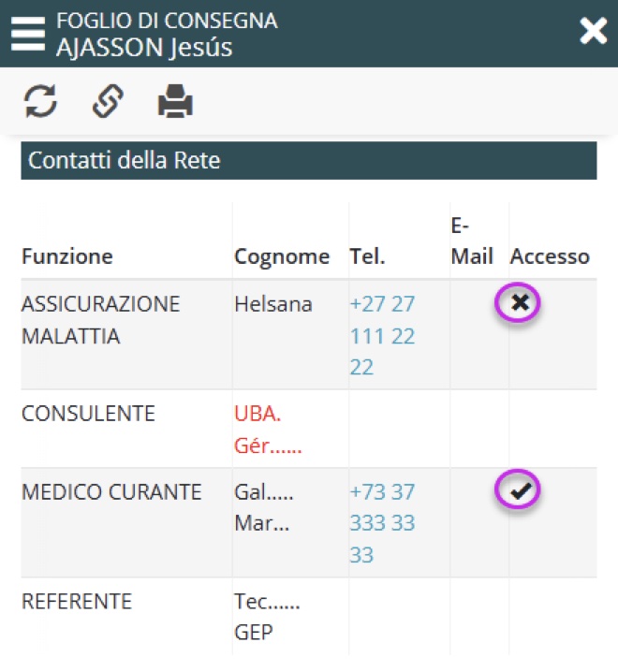Click patient name AJASSON Jesús in header
This screenshot has width=618, height=672.
[x=144, y=47]
